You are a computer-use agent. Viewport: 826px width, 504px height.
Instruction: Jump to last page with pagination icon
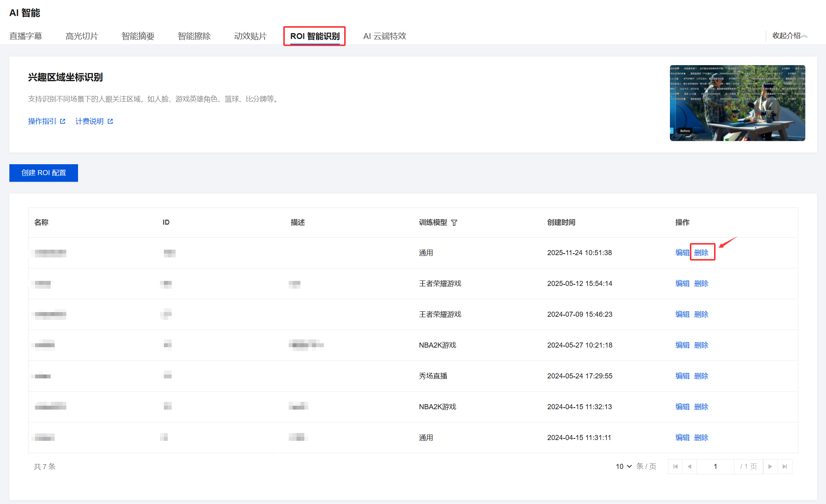click(785, 467)
